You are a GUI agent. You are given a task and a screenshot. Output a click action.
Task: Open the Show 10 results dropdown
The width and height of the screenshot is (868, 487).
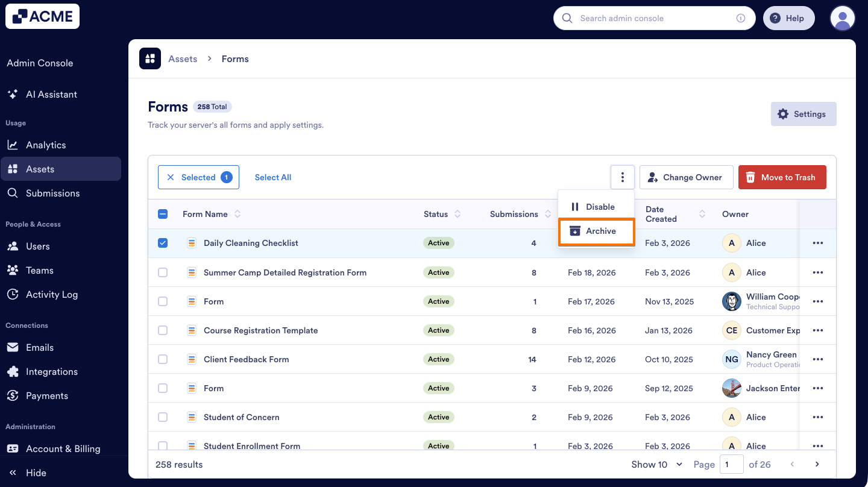click(x=656, y=464)
